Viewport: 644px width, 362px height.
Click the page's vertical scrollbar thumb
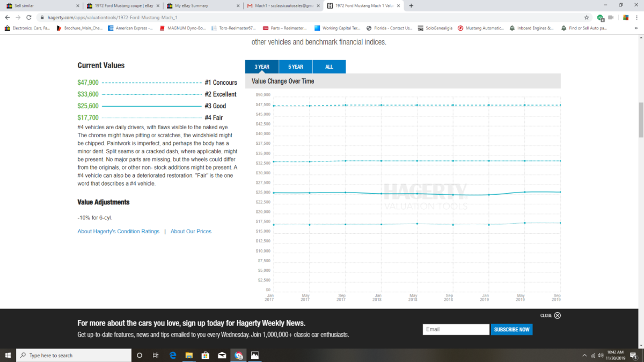[640, 119]
